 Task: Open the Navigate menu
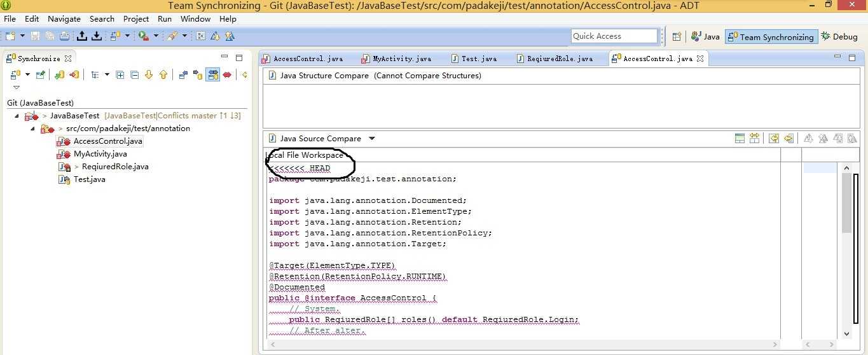64,18
